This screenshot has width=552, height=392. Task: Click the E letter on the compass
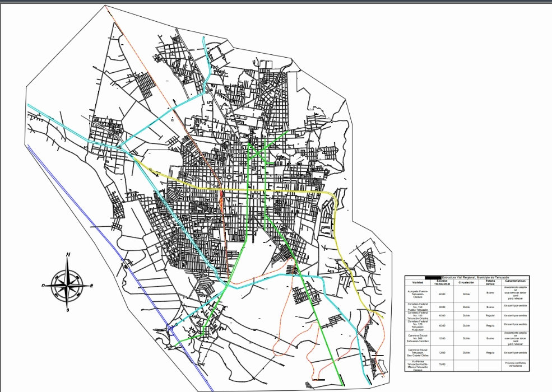click(91, 286)
